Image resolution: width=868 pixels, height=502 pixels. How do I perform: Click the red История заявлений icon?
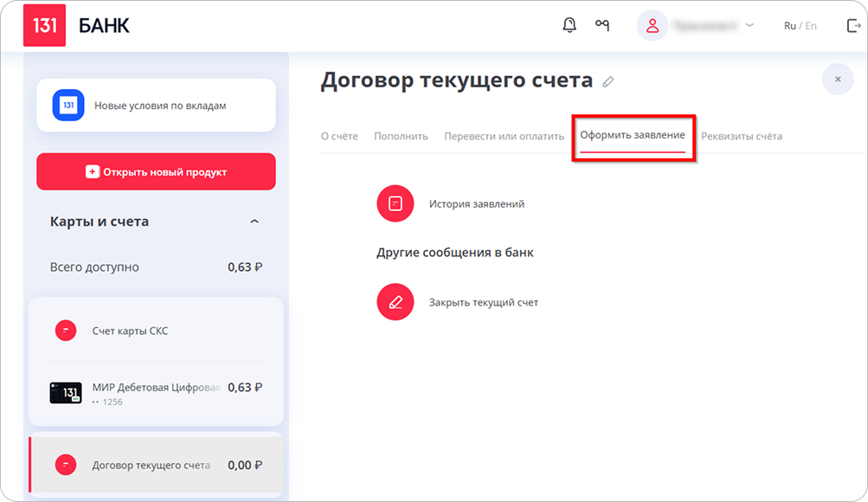click(395, 204)
